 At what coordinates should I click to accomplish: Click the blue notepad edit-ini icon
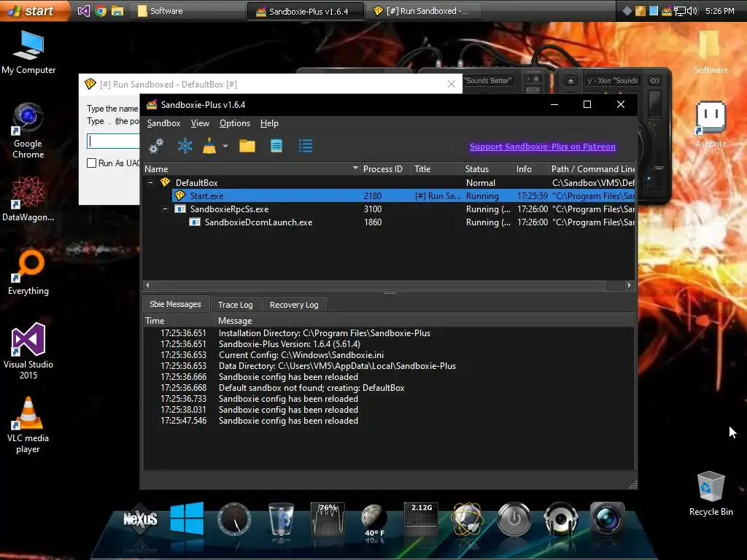[276, 146]
